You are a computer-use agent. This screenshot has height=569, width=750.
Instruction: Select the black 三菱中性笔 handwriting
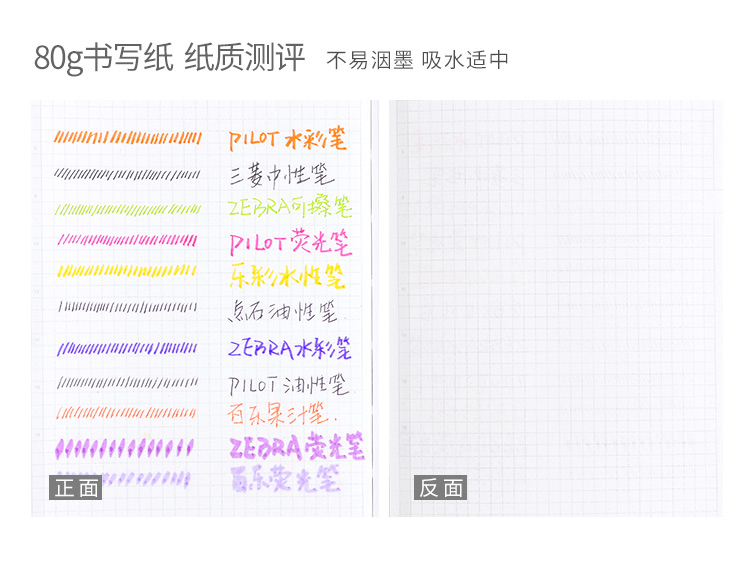pyautogui.click(x=281, y=175)
